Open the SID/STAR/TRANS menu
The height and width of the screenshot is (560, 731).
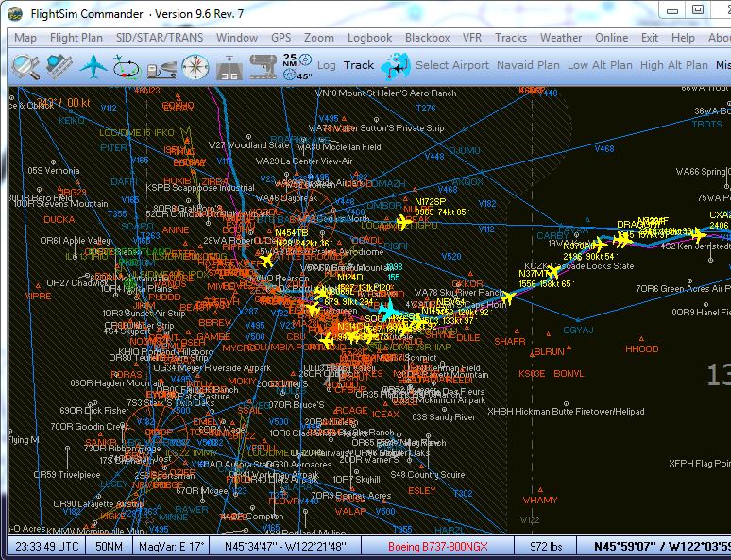tap(160, 38)
